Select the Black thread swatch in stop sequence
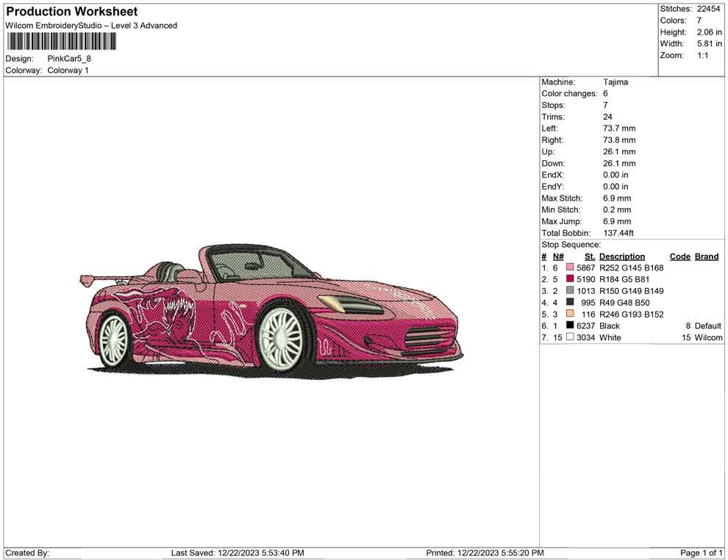Image resolution: width=728 pixels, height=560 pixels. [568, 326]
